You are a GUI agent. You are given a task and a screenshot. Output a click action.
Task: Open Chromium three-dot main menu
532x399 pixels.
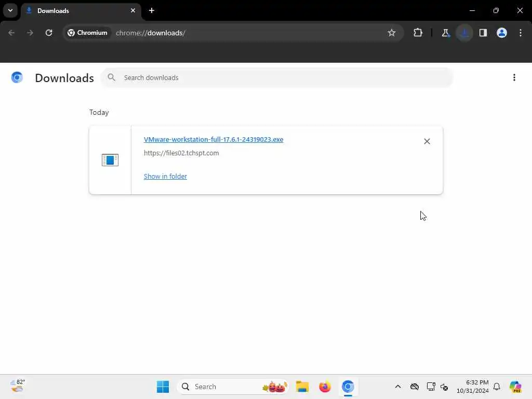(x=521, y=33)
